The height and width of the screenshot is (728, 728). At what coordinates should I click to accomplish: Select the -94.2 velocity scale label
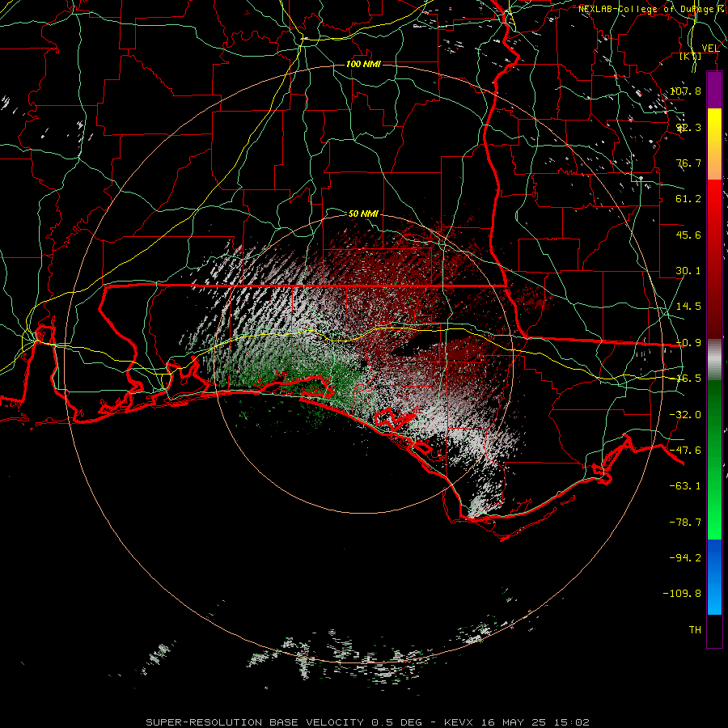pyautogui.click(x=685, y=557)
